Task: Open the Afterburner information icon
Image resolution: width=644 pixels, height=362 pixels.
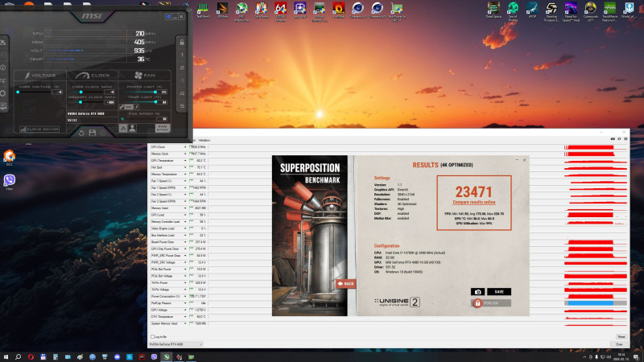Action: (3, 68)
